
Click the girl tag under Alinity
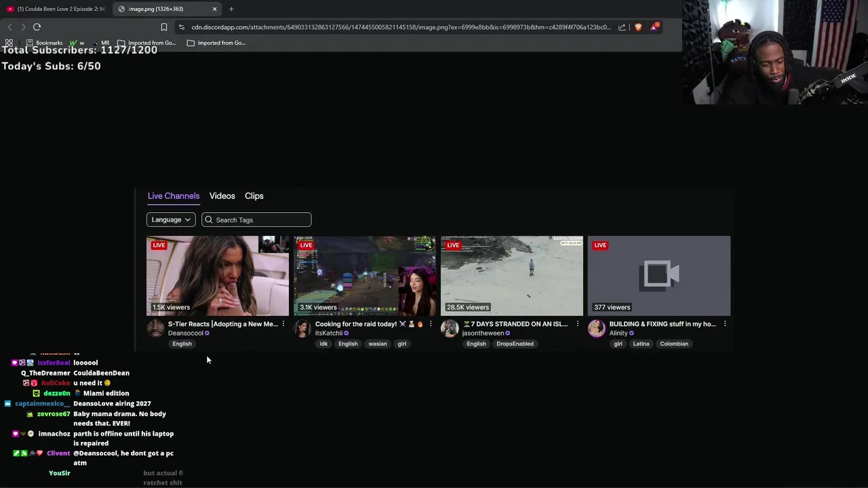coord(618,344)
